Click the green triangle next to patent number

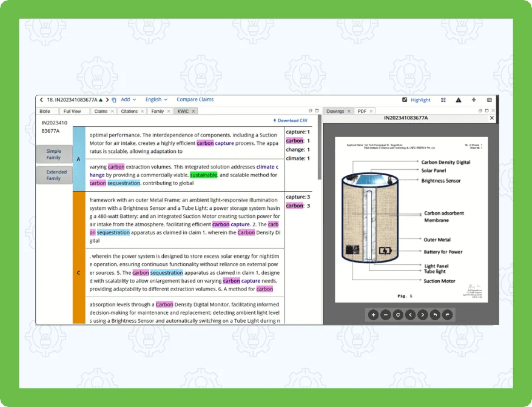(101, 99)
